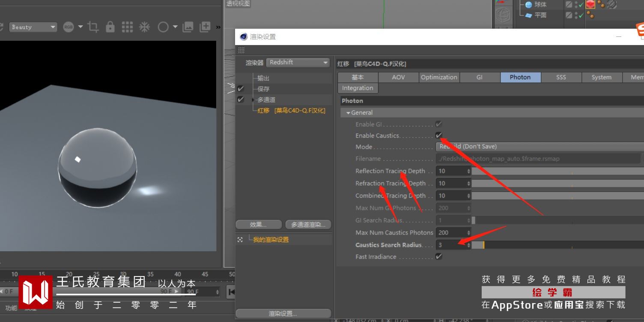
Task: Toggle the green enable check for 平面
Action: click(x=581, y=16)
